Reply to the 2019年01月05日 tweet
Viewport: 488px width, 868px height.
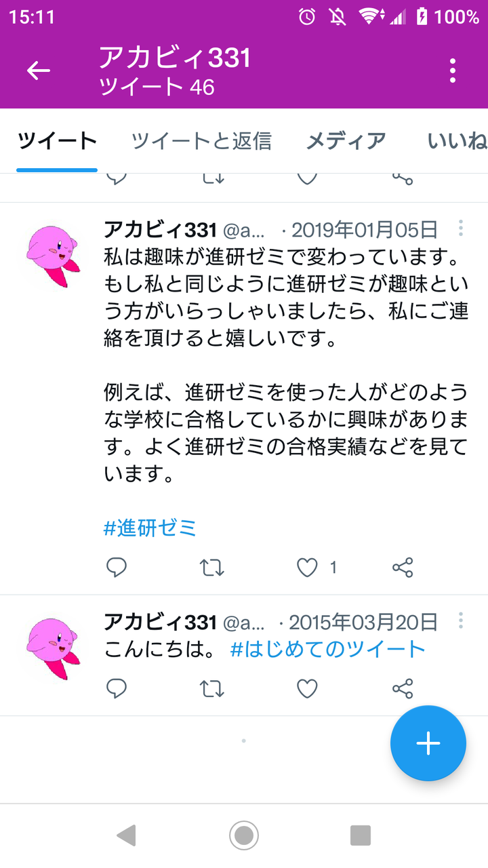(117, 568)
